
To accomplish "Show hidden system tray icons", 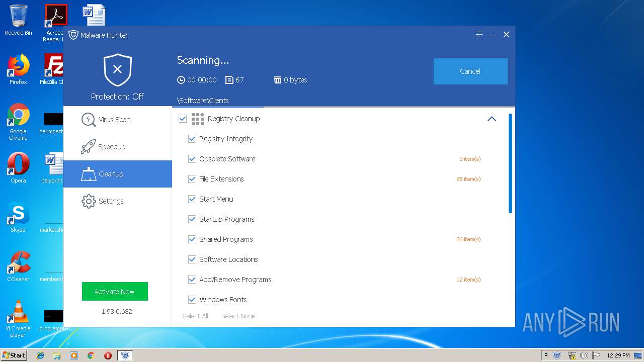I will tap(546, 355).
